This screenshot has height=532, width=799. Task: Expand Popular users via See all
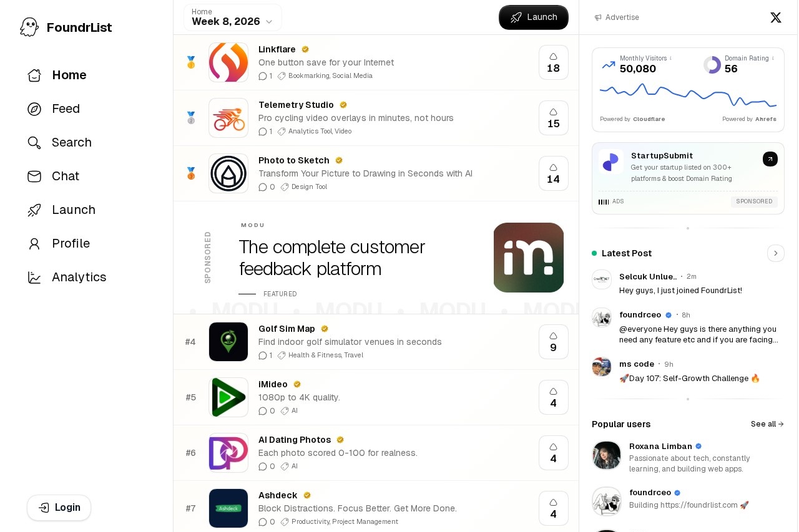[x=767, y=424]
